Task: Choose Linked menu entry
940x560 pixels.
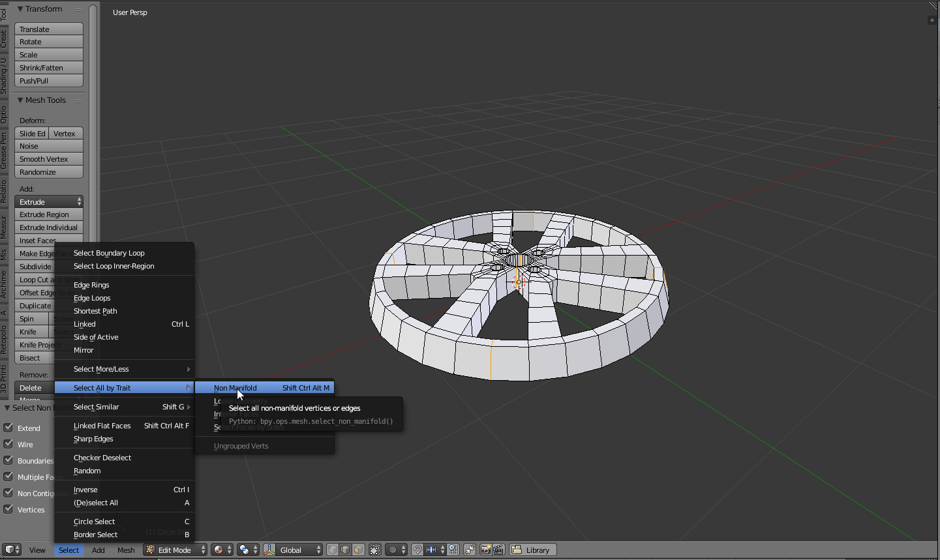Action: [x=124, y=324]
